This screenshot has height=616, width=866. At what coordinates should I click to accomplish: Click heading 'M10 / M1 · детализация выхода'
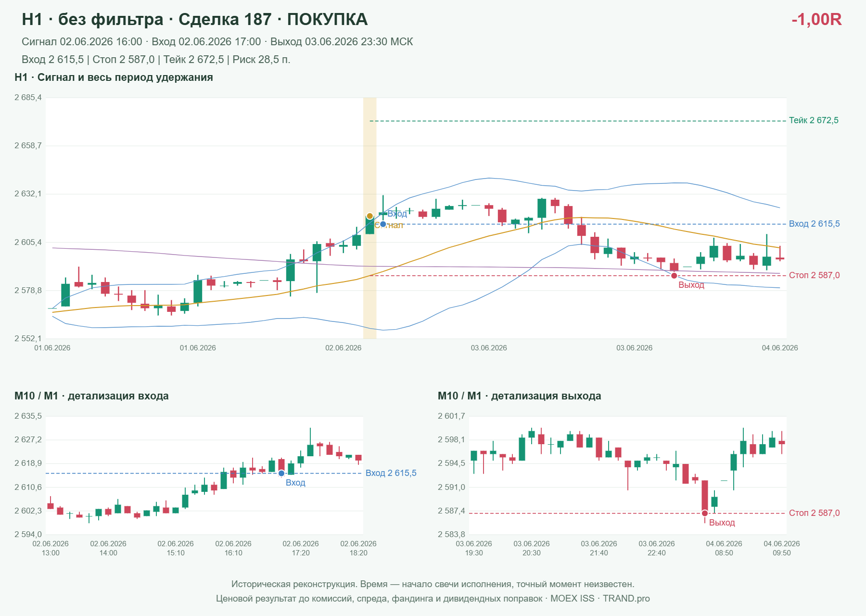[x=520, y=396]
